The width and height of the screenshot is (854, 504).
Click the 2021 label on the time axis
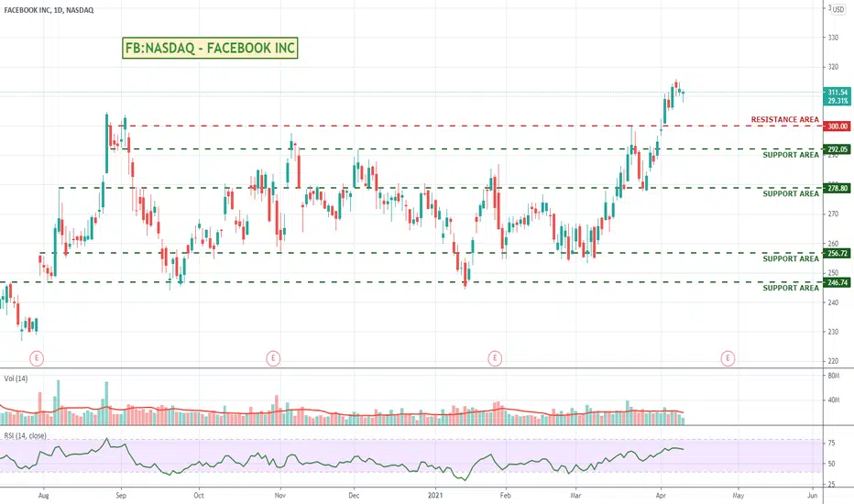435,495
